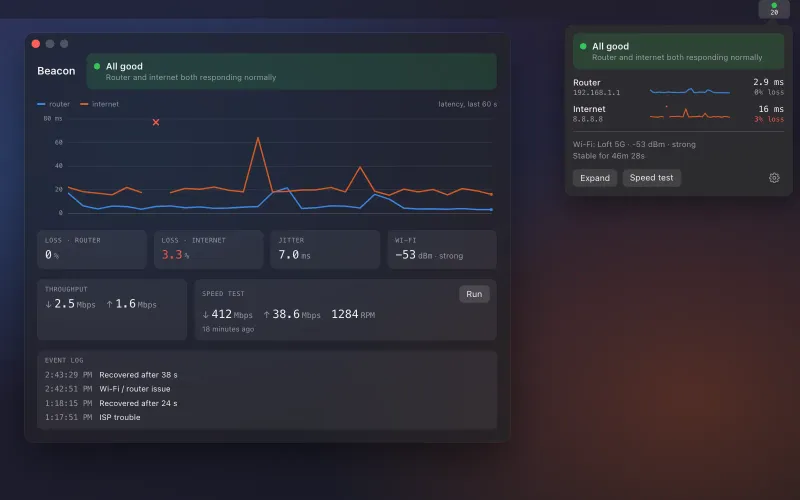
Task: Click the download throughput 2.5 Mbps value
Action: click(x=70, y=304)
